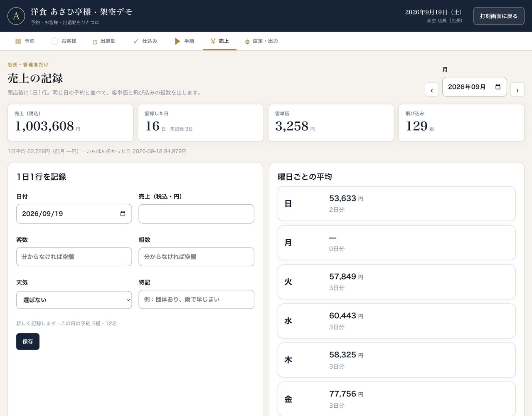Switch to the お客様 tab
The height and width of the screenshot is (416, 532).
[x=64, y=41]
